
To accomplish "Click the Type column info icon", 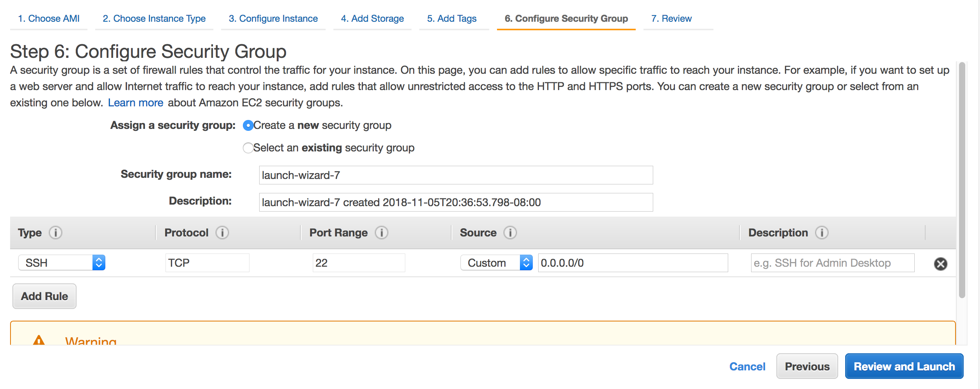I will coord(56,233).
